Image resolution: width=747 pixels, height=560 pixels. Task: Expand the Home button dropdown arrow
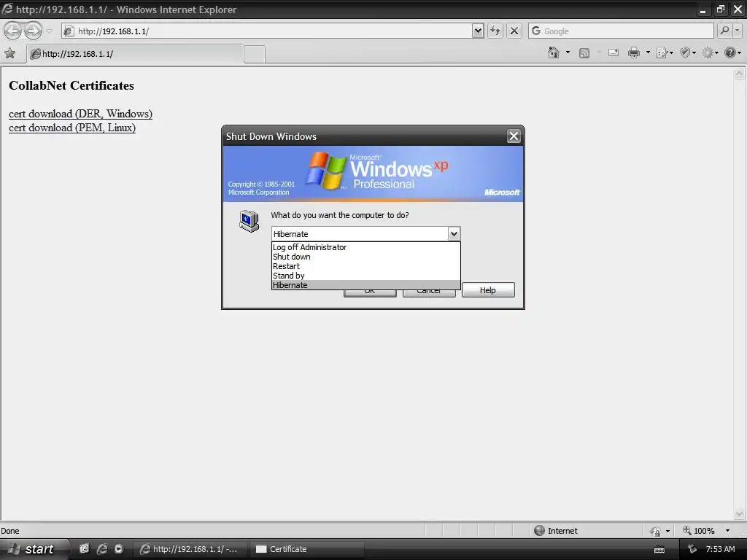coord(568,52)
